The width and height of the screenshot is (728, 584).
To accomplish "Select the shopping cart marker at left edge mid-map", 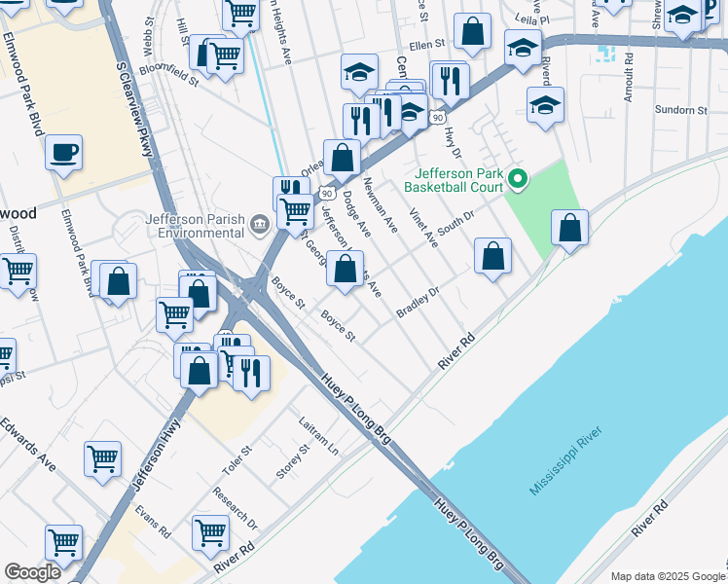I will 18,274.
